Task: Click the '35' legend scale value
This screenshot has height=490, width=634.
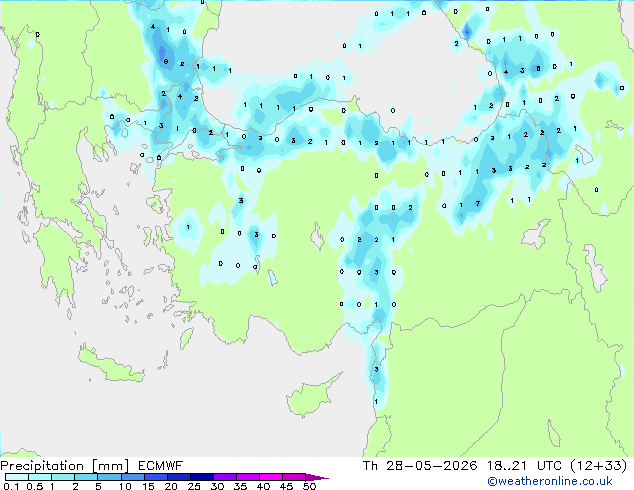Action: (x=240, y=486)
